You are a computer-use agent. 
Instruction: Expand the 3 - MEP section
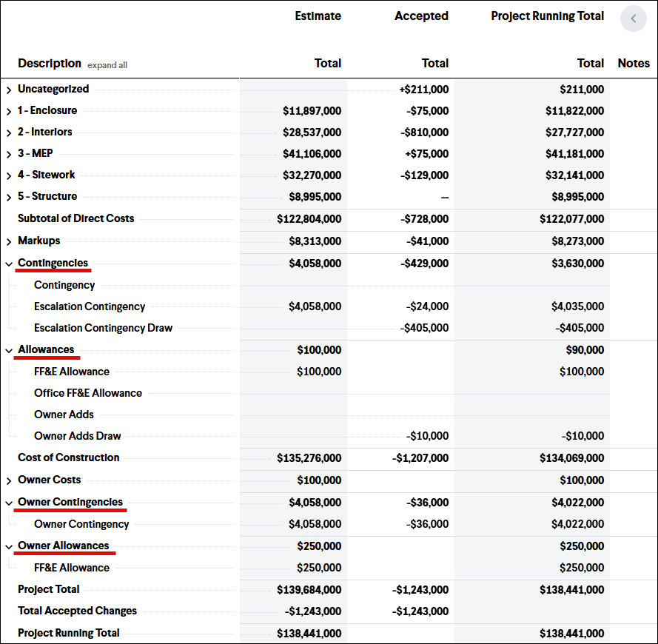tap(9, 153)
